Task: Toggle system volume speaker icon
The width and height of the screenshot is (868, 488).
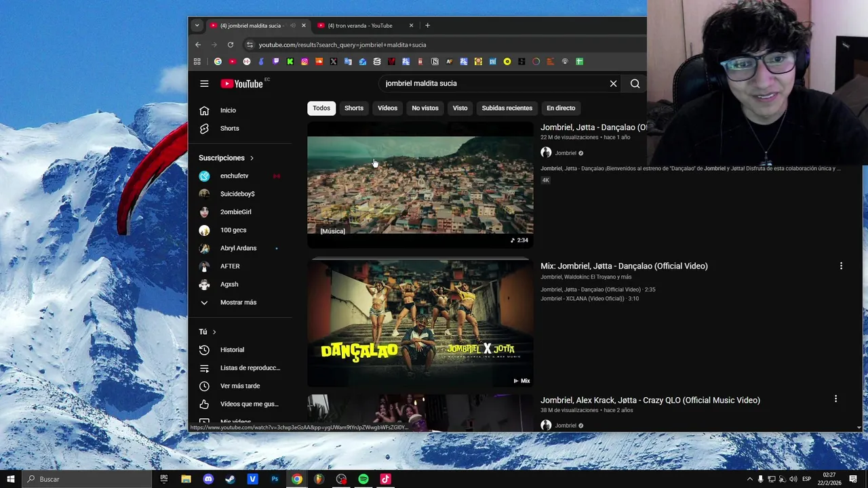Action: (793, 479)
